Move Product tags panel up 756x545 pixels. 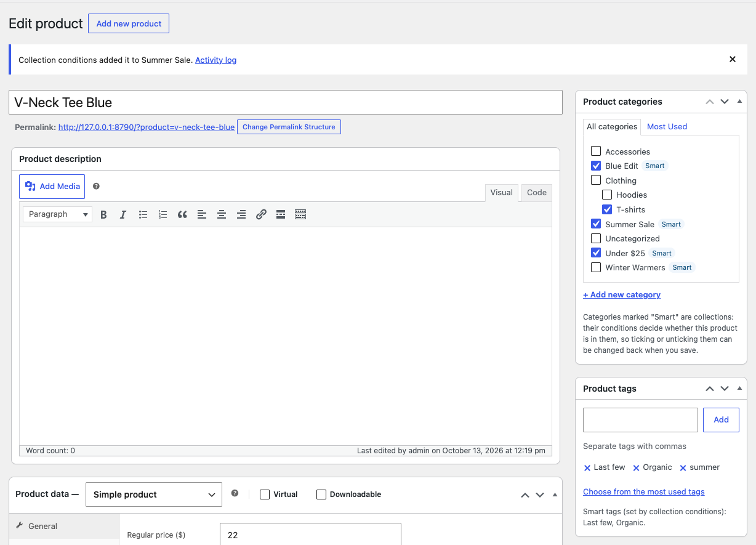coord(710,389)
